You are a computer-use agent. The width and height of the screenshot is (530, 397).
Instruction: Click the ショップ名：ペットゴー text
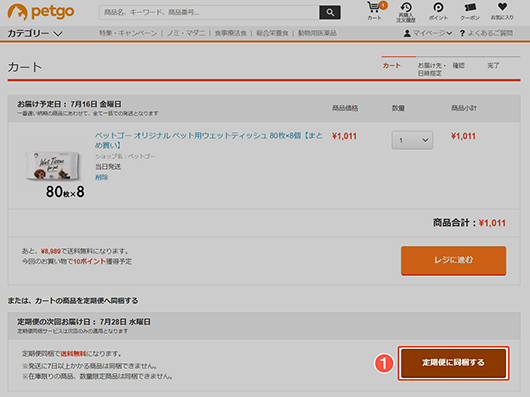125,156
